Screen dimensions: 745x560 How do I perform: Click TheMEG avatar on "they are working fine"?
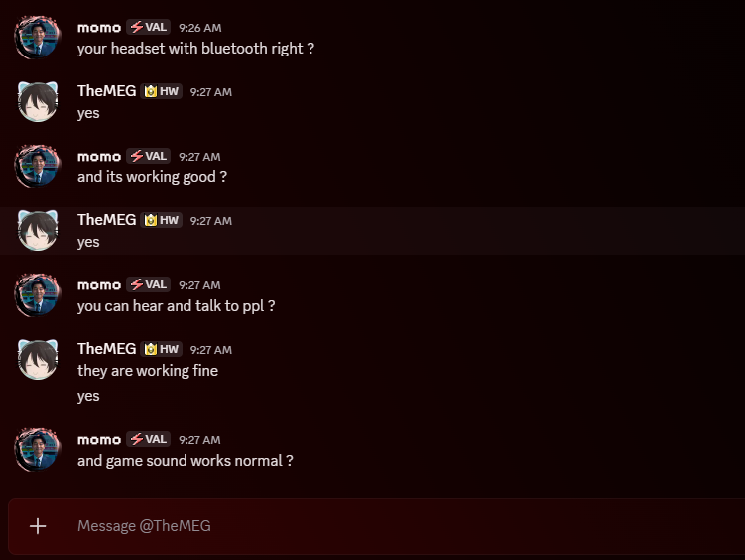pos(38,359)
